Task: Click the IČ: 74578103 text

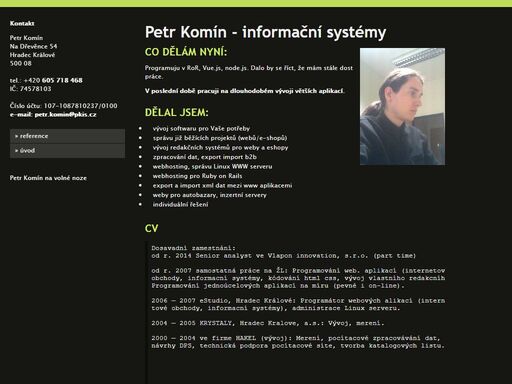Action: pyautogui.click(x=30, y=89)
